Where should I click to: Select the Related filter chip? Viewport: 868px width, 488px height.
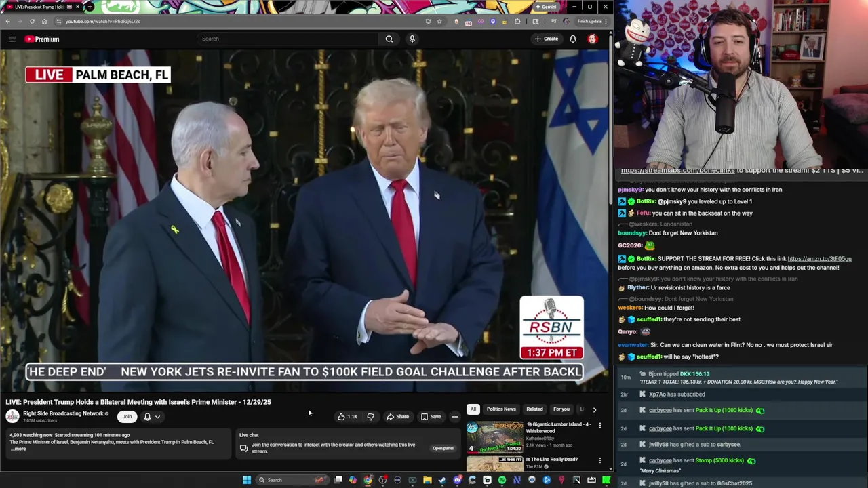534,409
